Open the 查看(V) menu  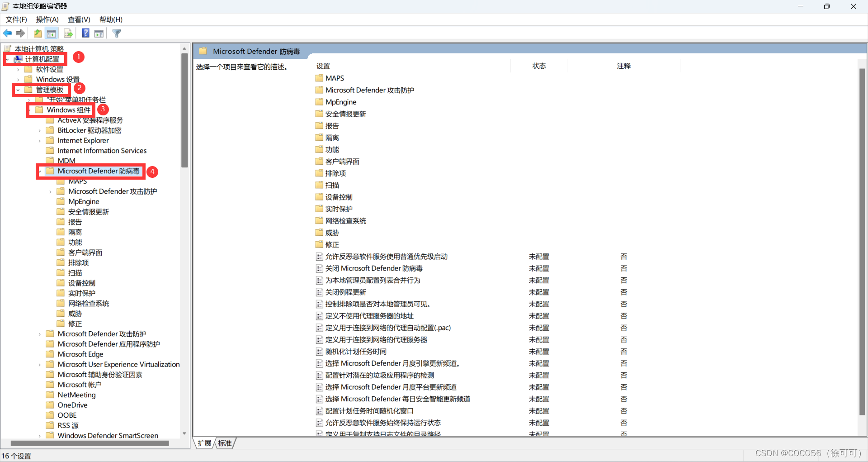(79, 19)
